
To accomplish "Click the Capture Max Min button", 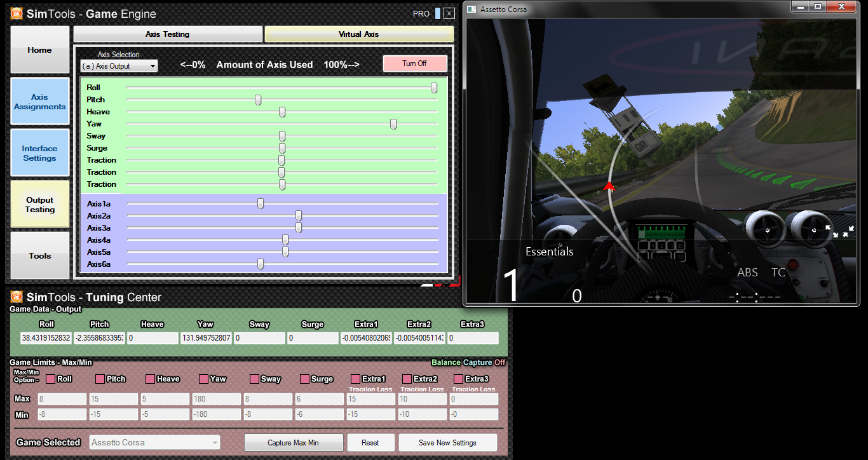I will (294, 443).
